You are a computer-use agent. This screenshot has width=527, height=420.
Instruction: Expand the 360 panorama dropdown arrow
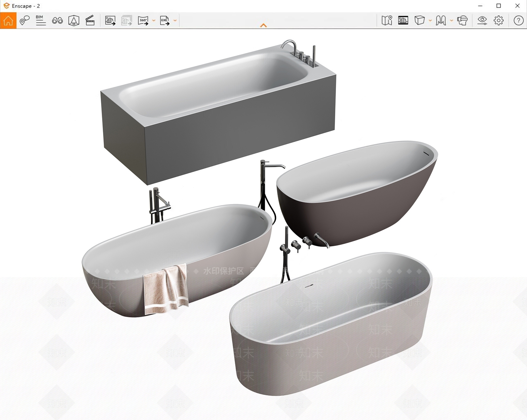pos(153,20)
